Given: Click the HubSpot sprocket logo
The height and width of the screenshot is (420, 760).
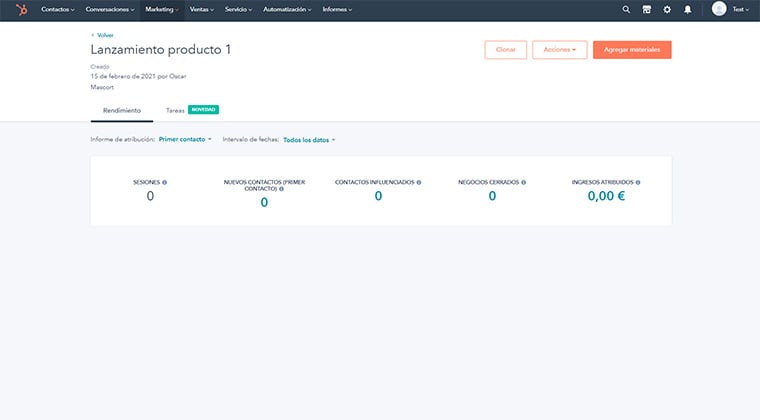Looking at the screenshot, I should click(21, 10).
